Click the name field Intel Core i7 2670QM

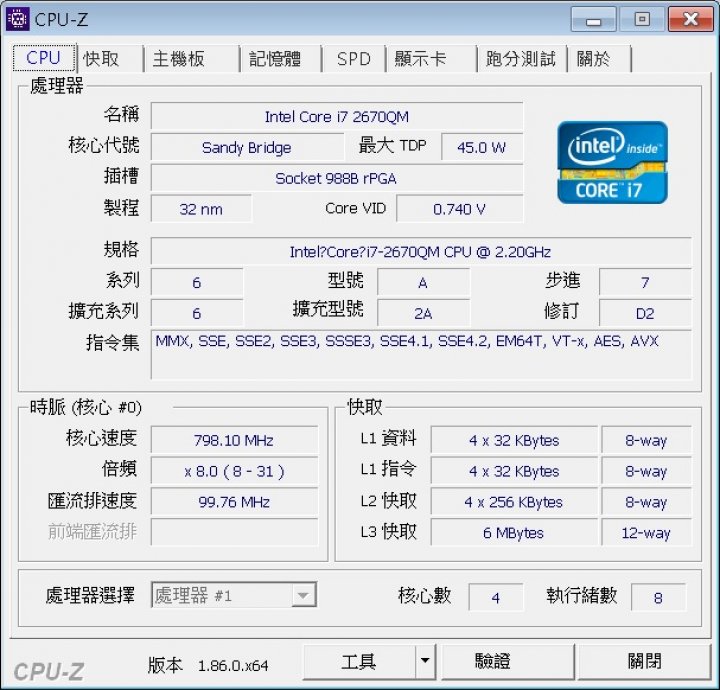pyautogui.click(x=337, y=116)
